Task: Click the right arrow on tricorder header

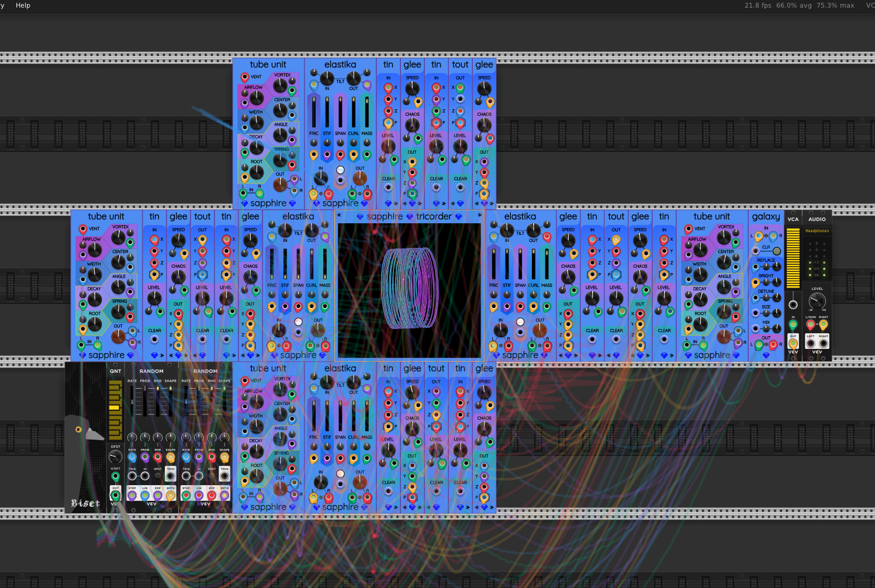Action: [x=480, y=216]
